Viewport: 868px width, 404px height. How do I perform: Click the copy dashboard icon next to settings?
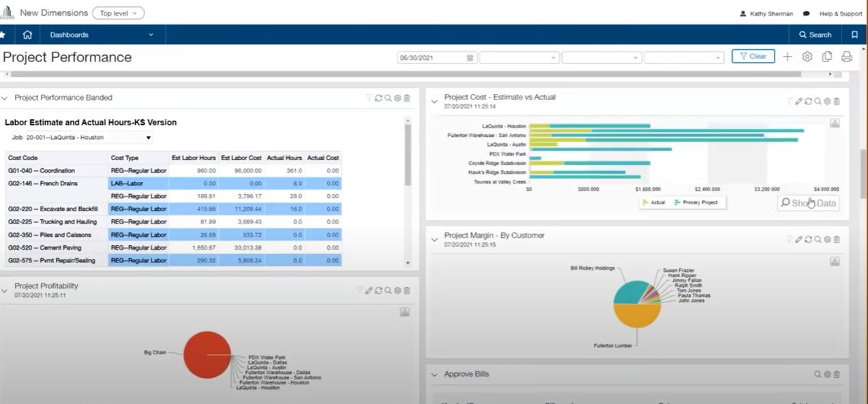point(826,57)
